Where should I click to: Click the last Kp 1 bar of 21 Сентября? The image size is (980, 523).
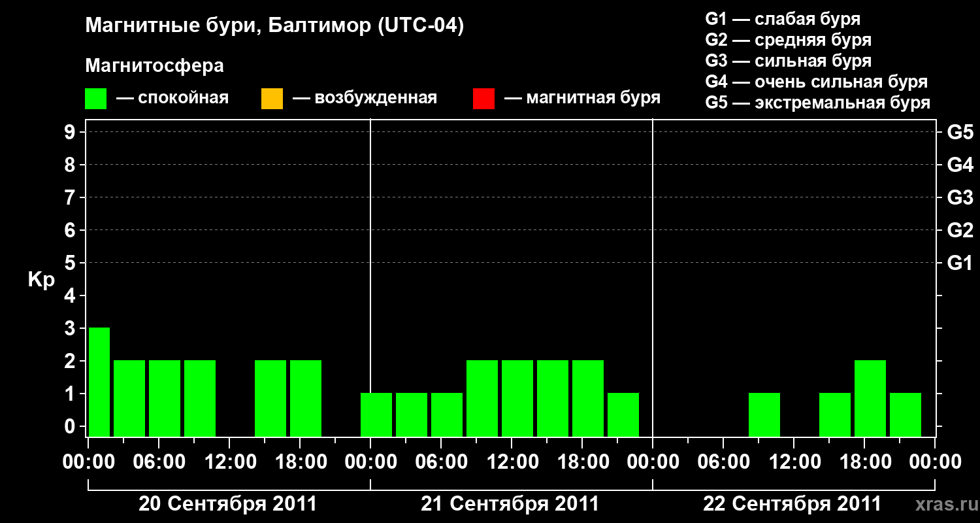[x=623, y=414]
